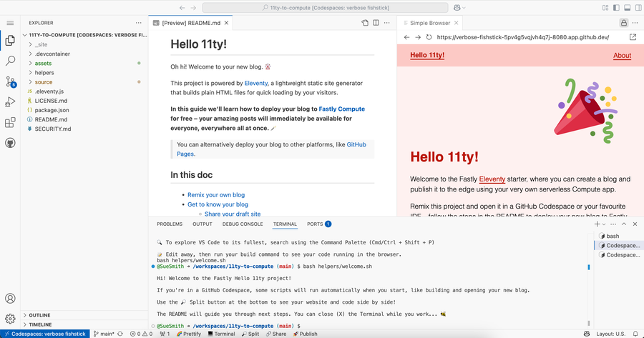
Task: Open Simple Browser page in external browser
Action: click(x=633, y=37)
